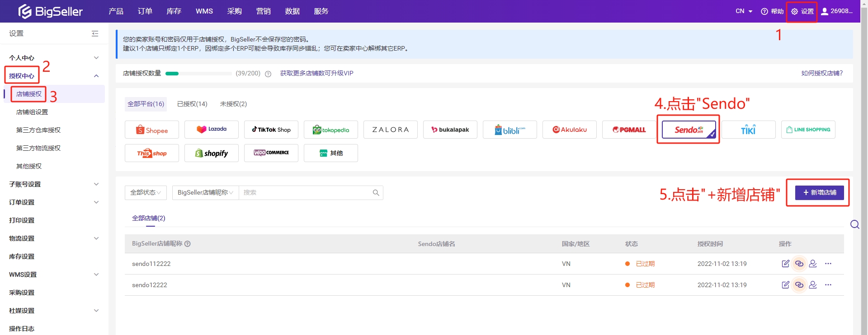Select the LINE SHOPPING platform card

pos(808,130)
